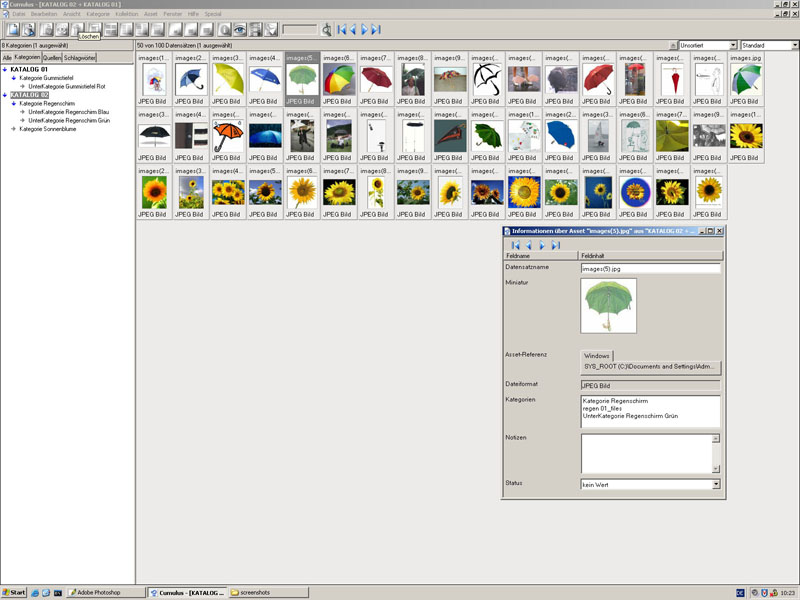
Task: Collapse the Kategorie Regenschirm arrow
Action: [x=14, y=104]
